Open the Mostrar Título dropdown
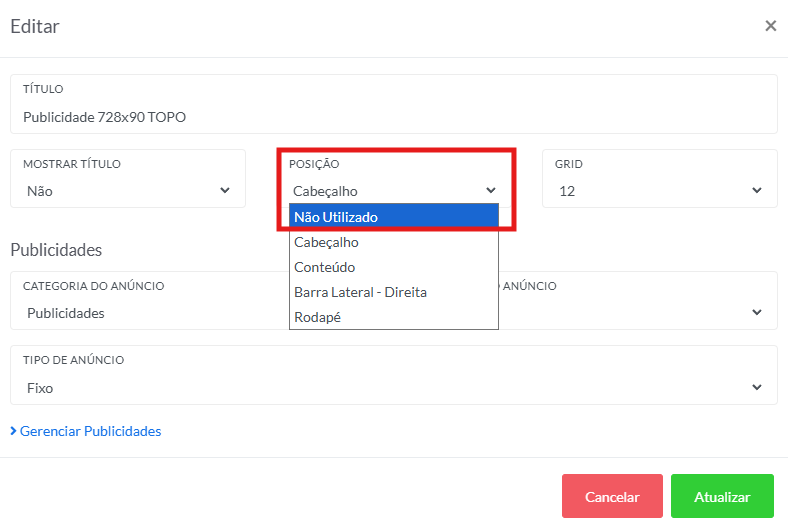This screenshot has height=523, width=788. (x=128, y=191)
